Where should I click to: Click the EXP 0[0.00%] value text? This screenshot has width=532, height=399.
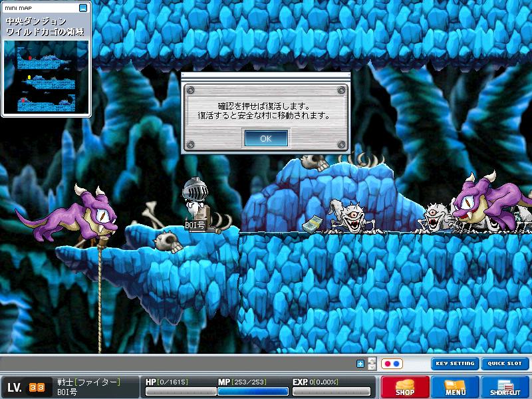(315, 382)
